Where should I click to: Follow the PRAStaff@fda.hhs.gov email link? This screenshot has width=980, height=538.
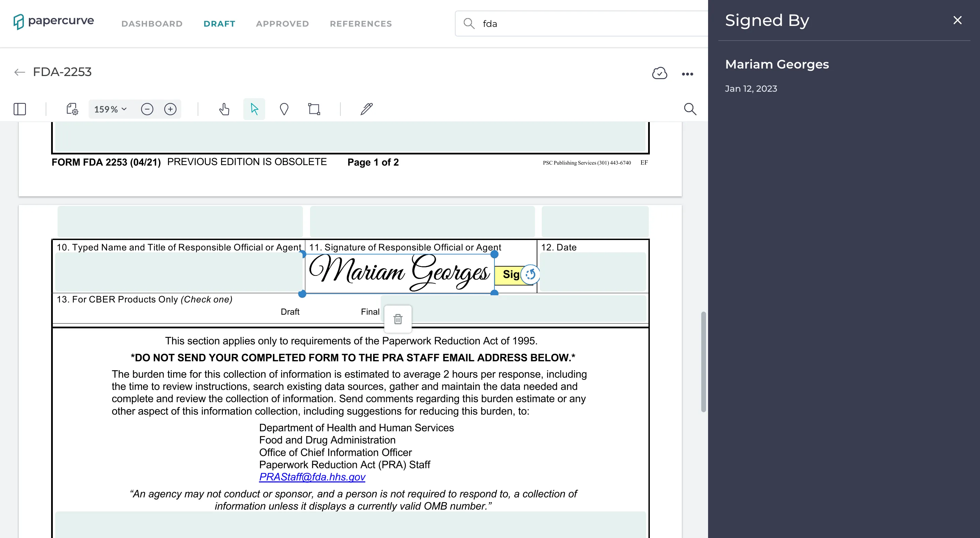(x=312, y=477)
